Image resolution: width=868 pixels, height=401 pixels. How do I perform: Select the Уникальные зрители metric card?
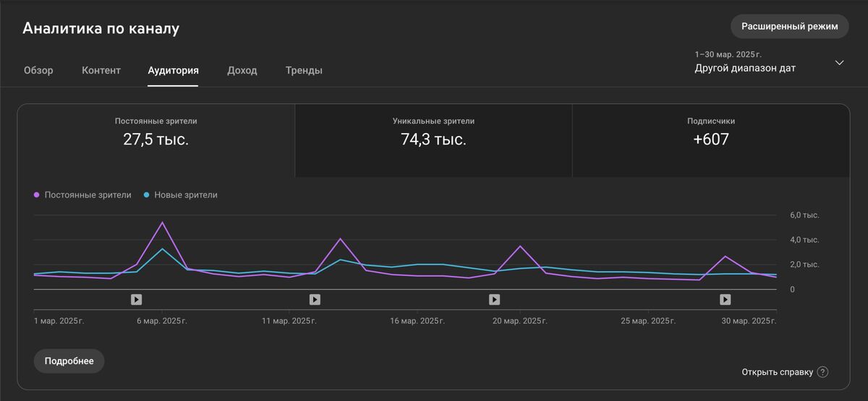coord(433,140)
